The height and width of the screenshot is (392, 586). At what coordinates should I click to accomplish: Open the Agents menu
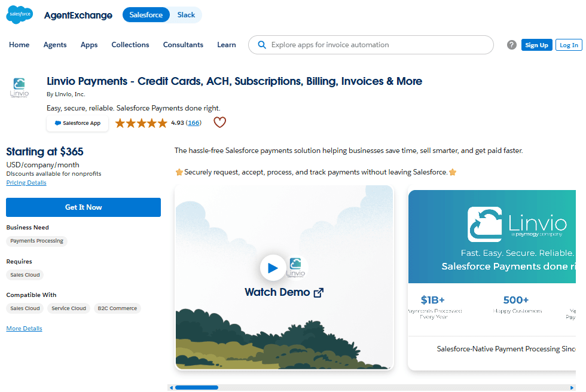tap(55, 45)
